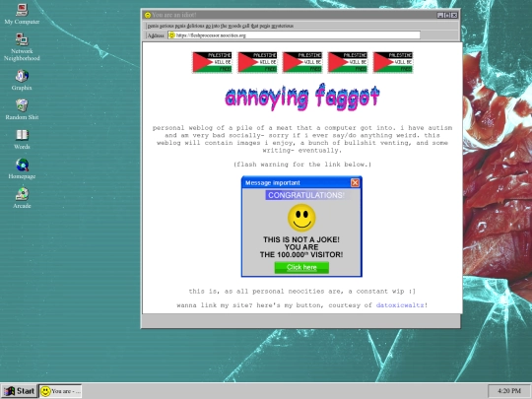The width and height of the screenshot is (532, 399).
Task: Close the browser-style window
Action: (454, 15)
